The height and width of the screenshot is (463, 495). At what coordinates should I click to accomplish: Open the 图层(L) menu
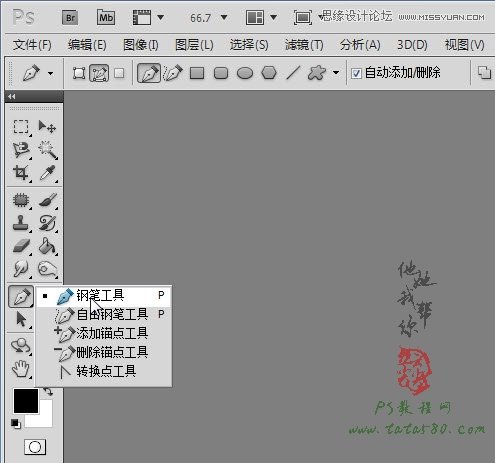[194, 45]
